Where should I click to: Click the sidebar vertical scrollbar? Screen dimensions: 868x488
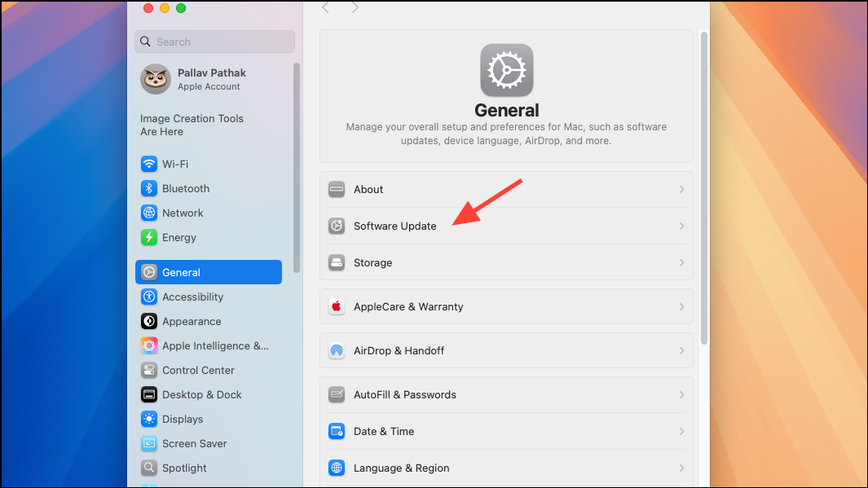(297, 168)
